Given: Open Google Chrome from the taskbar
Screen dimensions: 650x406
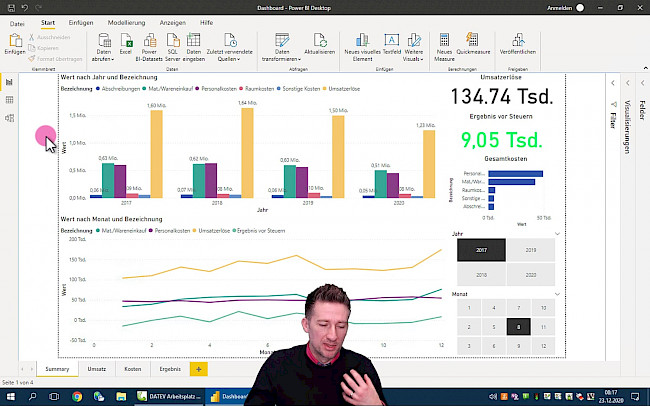Looking at the screenshot, I should [77, 396].
